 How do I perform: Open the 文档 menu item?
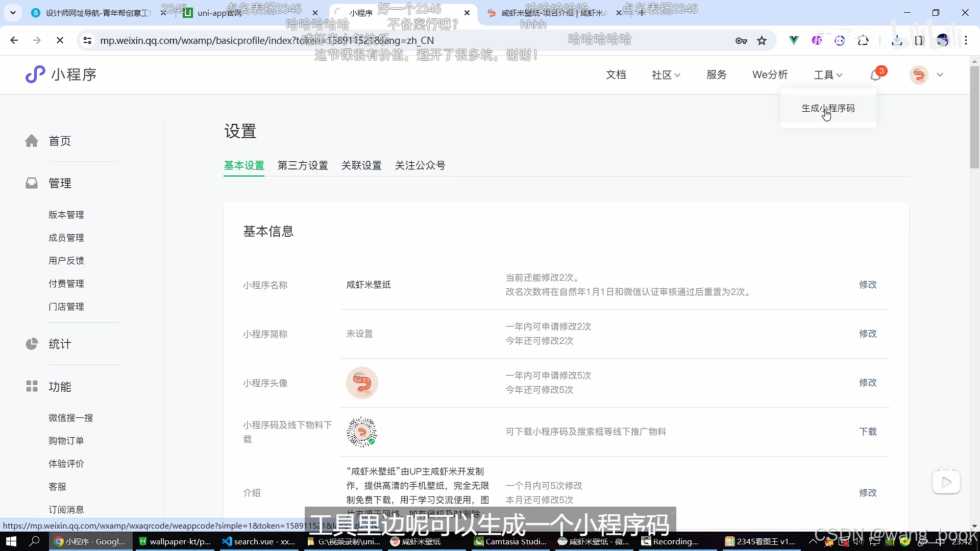pos(616,75)
